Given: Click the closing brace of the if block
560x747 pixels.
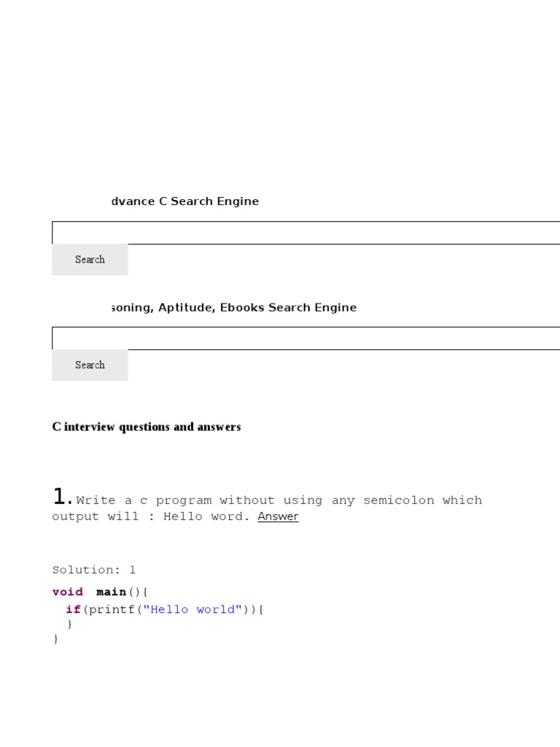Looking at the screenshot, I should [x=69, y=624].
